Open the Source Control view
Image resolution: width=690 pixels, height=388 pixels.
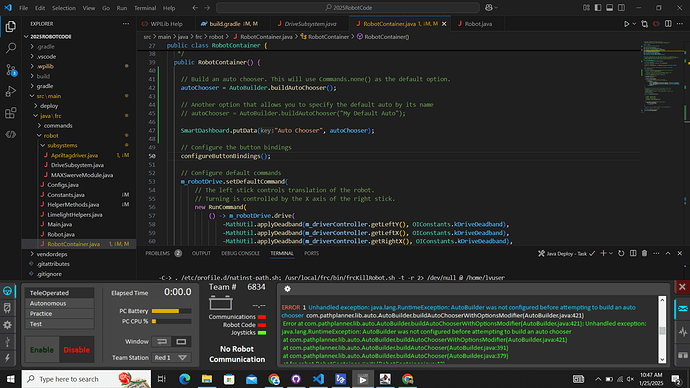(11, 70)
